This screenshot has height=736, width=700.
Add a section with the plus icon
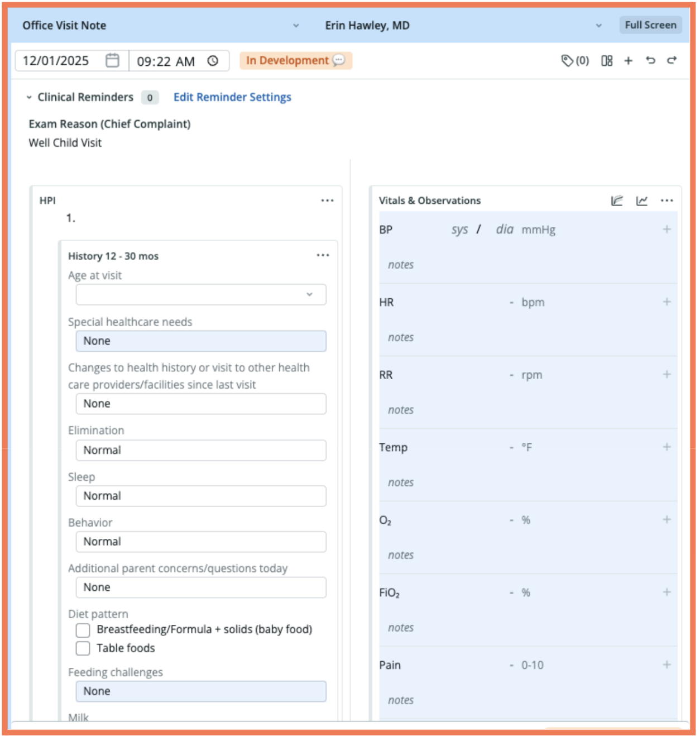tap(629, 60)
